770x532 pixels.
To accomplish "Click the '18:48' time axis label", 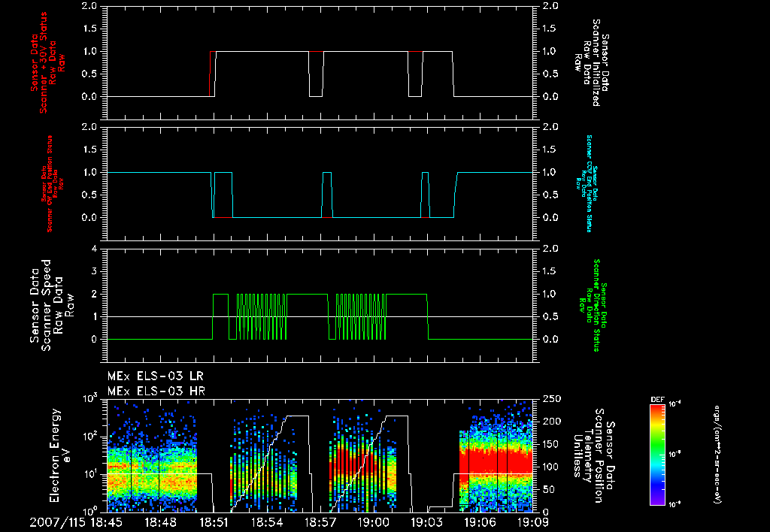I will pyautogui.click(x=159, y=522).
